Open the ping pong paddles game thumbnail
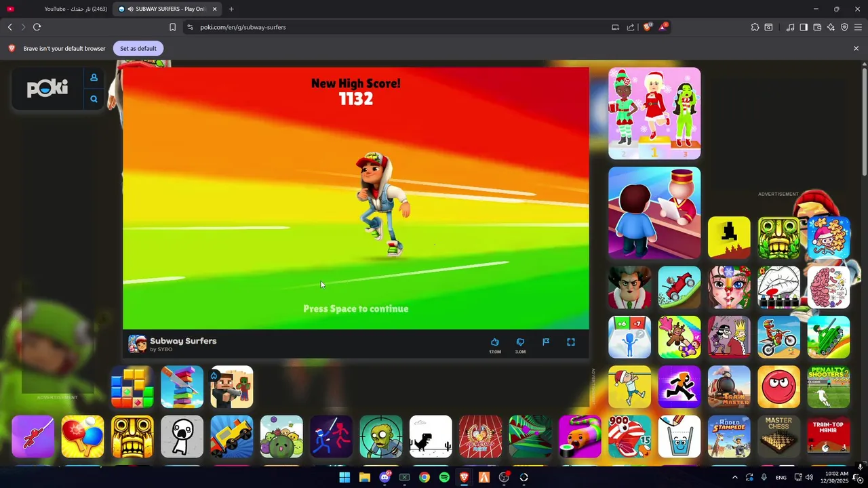This screenshot has height=488, width=868. 83,436
